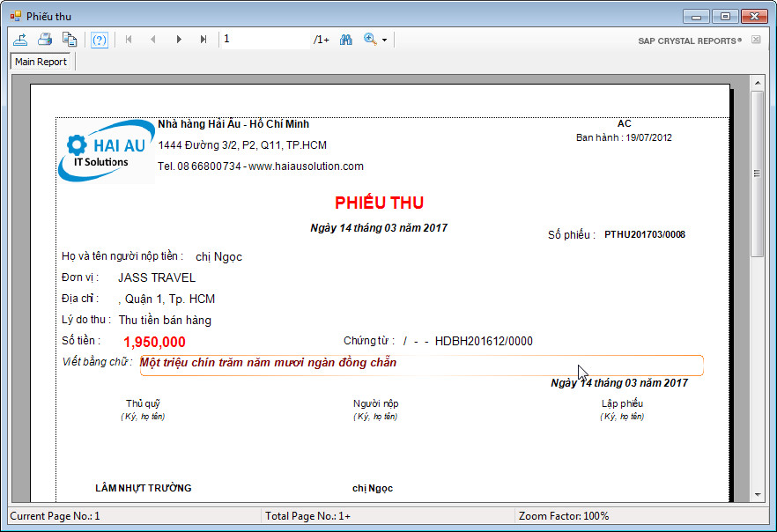Image resolution: width=777 pixels, height=532 pixels.
Task: Click the 'Thủ quỹ' signature heading
Action: click(x=143, y=403)
